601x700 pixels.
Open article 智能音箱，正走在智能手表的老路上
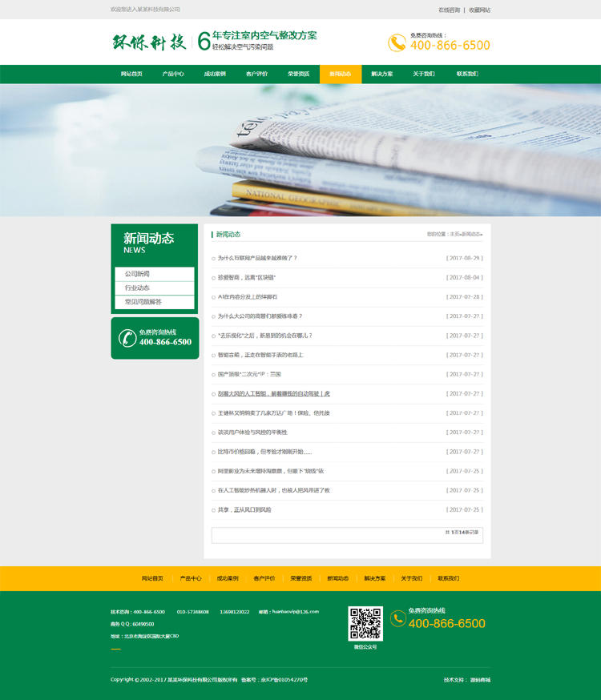click(x=260, y=355)
